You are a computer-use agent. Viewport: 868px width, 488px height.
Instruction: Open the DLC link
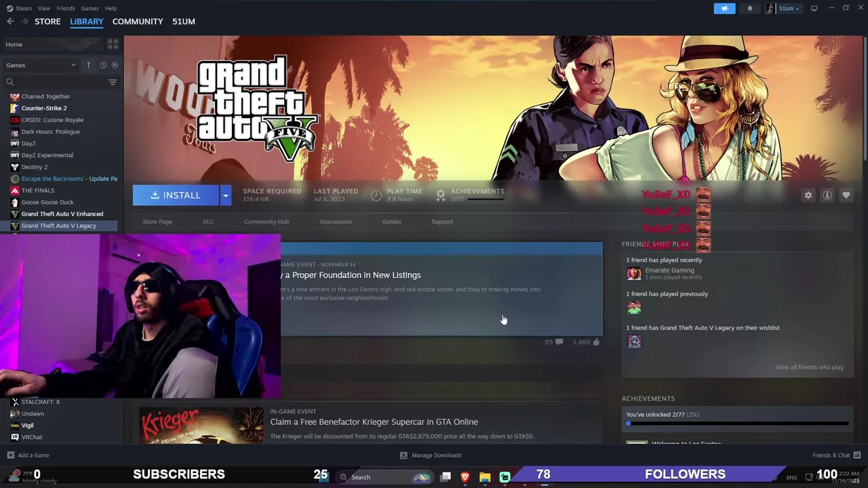click(x=208, y=222)
